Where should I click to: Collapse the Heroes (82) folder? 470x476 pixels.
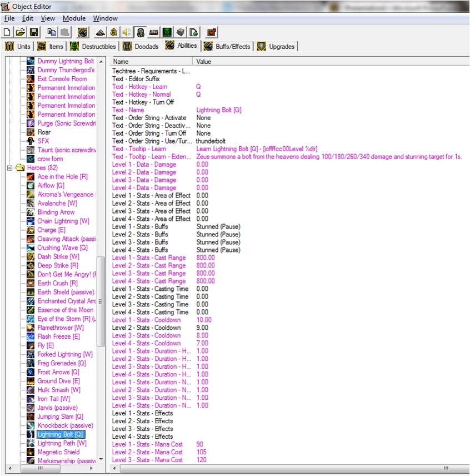click(x=9, y=168)
